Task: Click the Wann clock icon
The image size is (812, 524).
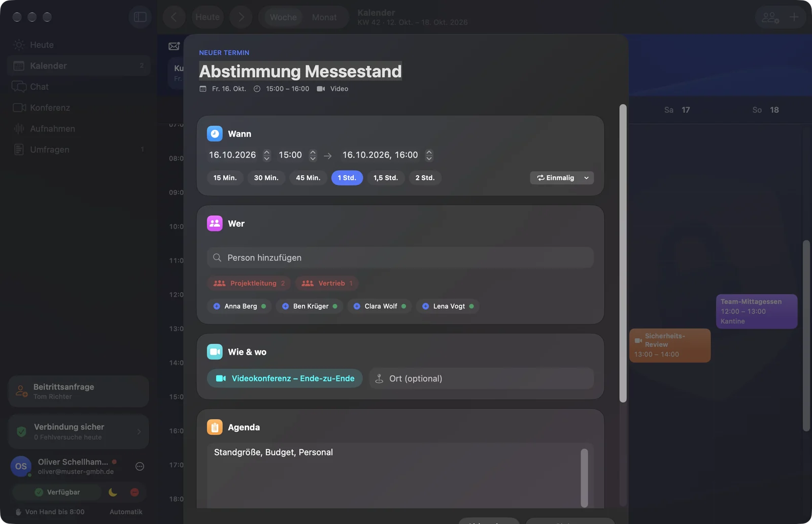Action: tap(215, 134)
